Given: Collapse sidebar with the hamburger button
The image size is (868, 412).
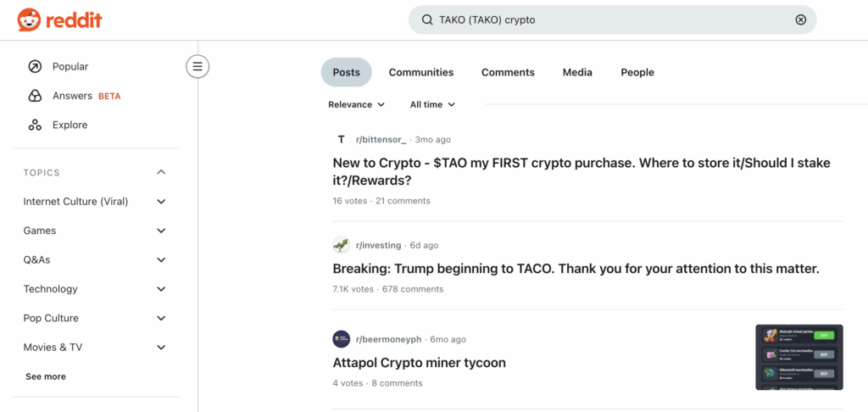Looking at the screenshot, I should [x=198, y=66].
